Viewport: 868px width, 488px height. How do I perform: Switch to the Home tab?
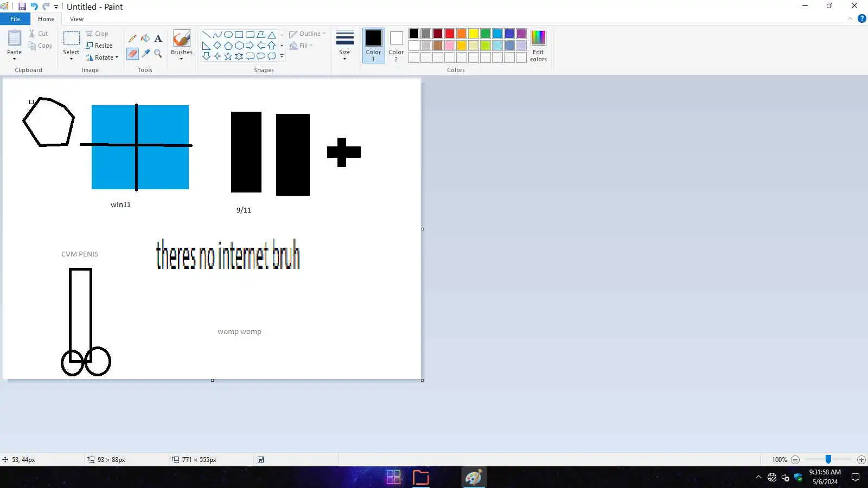[46, 19]
